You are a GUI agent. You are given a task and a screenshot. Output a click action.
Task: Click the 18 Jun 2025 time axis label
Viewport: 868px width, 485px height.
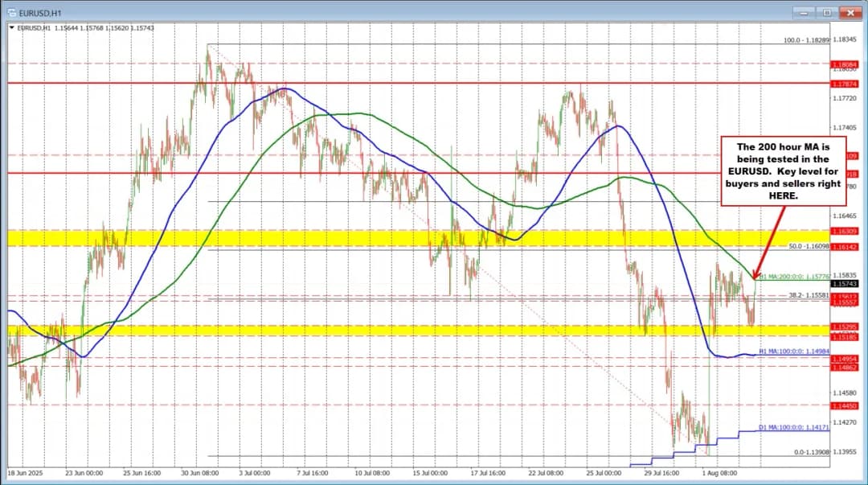tap(24, 474)
